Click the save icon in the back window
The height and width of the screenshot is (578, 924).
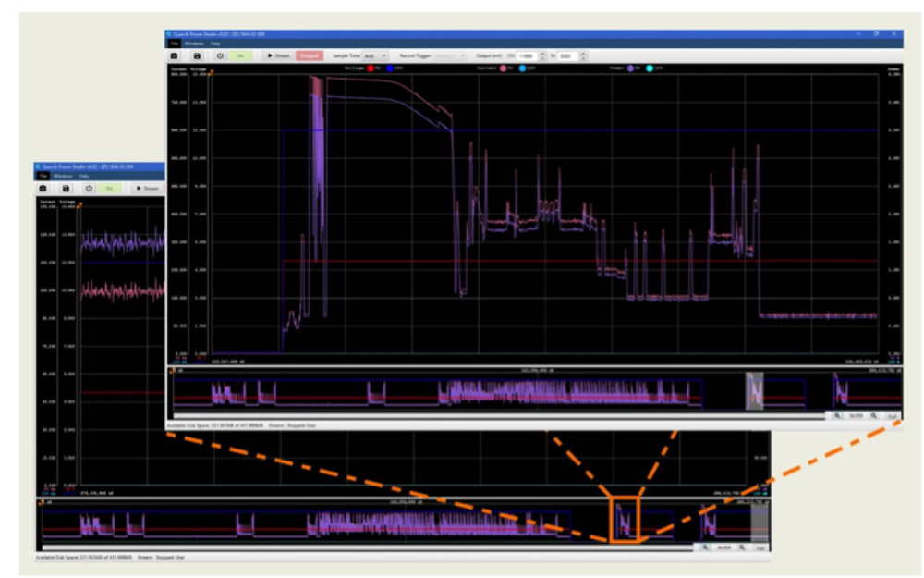point(66,188)
